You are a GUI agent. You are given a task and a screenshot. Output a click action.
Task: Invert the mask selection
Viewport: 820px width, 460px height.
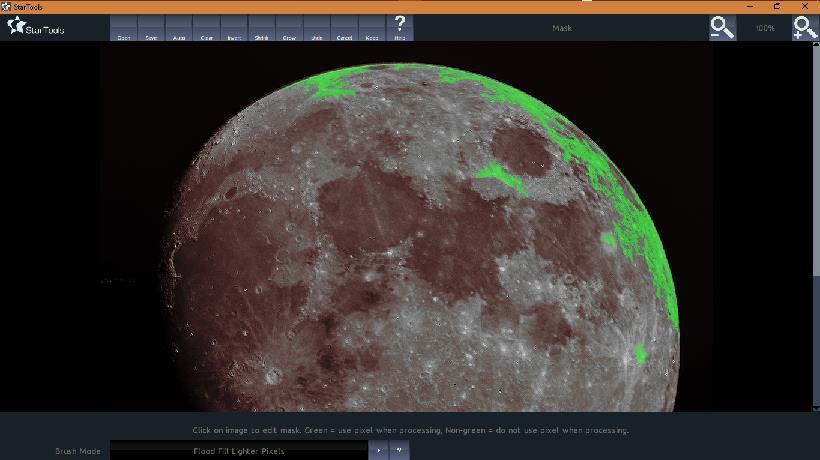tap(234, 28)
